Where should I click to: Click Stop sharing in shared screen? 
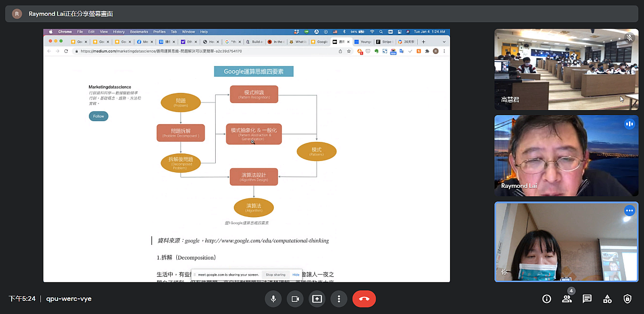[275, 275]
